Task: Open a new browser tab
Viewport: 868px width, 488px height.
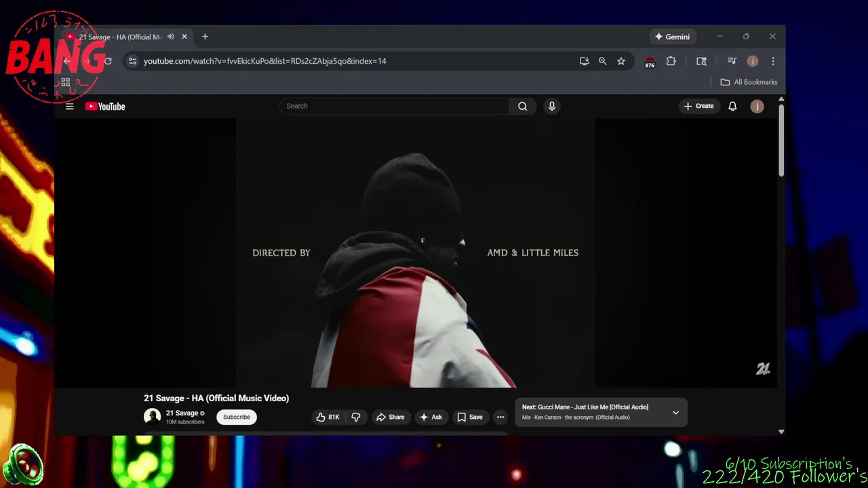Action: click(x=205, y=37)
